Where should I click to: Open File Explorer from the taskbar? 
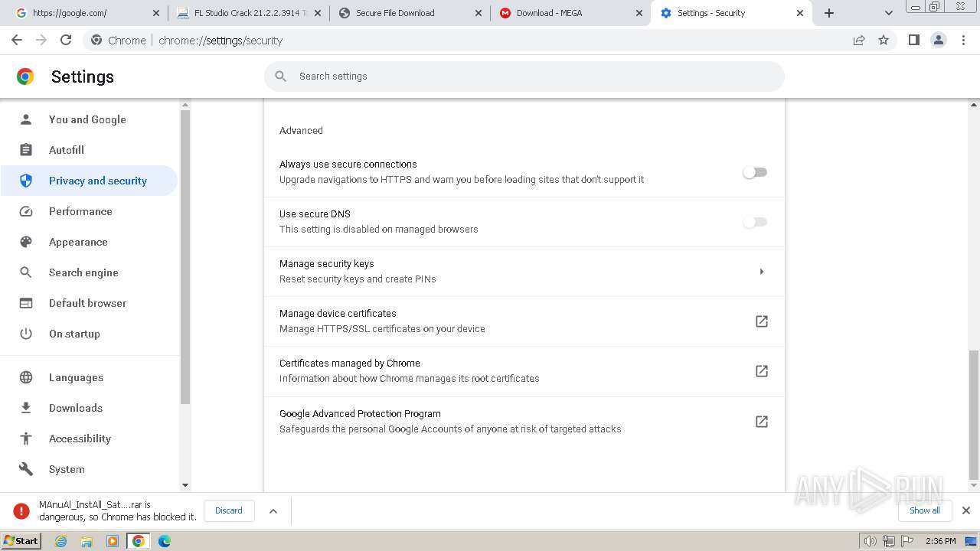tap(87, 541)
